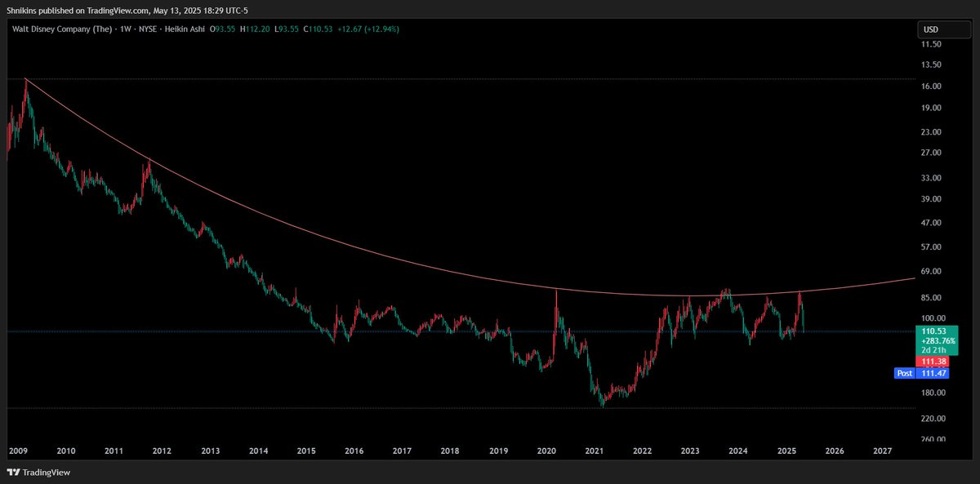Click the 2027 label on time axis
The image size is (980, 484).
(882, 451)
